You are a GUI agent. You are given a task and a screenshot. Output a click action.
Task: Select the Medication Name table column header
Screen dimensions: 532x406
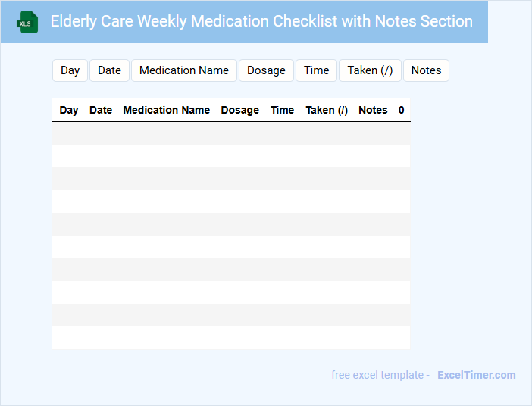tap(166, 110)
